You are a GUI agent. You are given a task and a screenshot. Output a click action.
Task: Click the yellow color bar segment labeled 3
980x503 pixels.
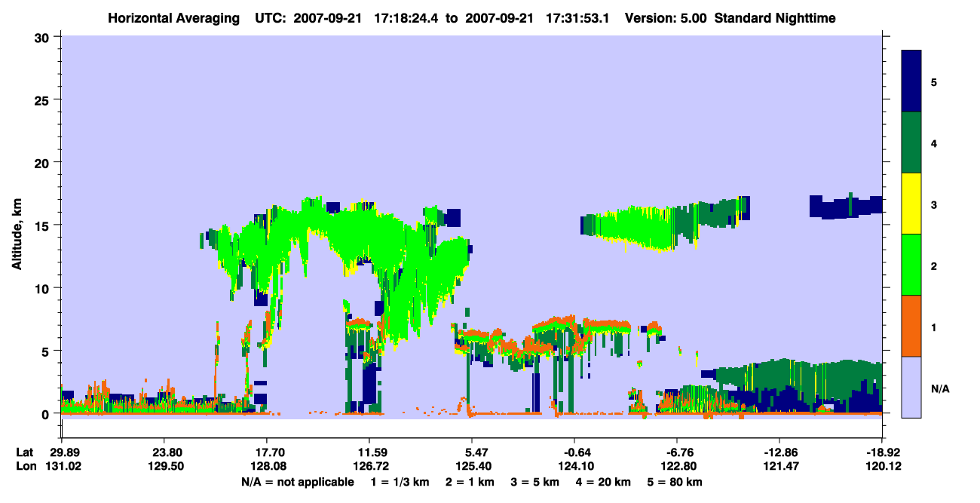912,204
